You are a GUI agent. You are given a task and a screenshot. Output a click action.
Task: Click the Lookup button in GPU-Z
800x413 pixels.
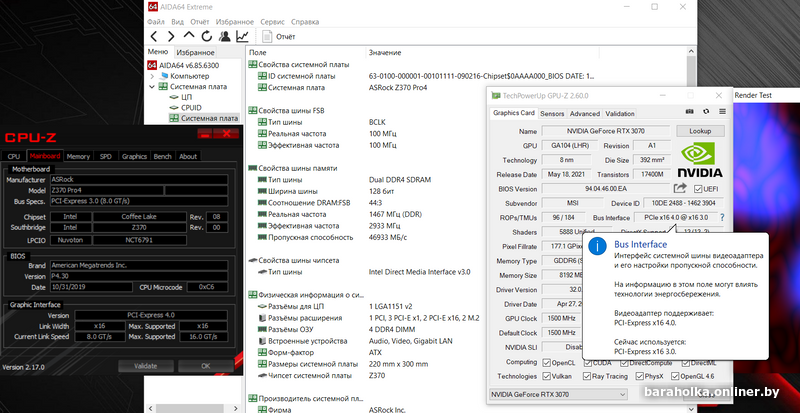click(700, 131)
